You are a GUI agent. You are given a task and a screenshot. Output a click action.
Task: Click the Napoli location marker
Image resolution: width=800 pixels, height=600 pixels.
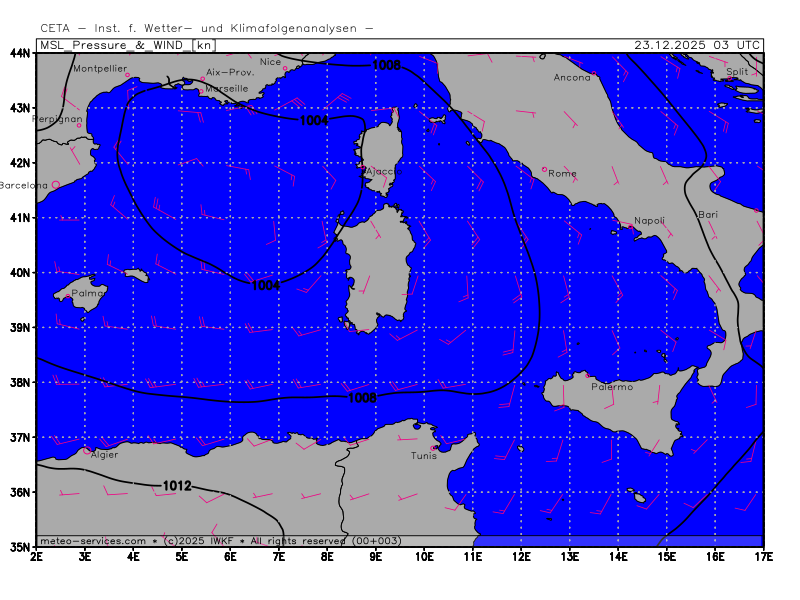pyautogui.click(x=630, y=227)
